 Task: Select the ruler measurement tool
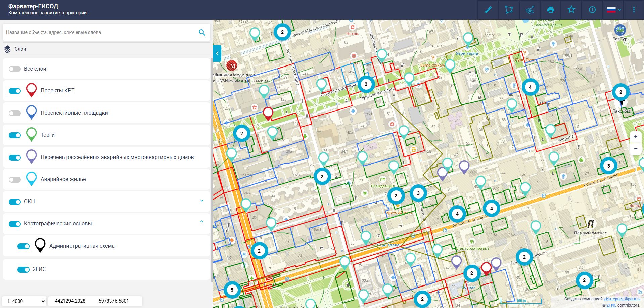click(488, 10)
